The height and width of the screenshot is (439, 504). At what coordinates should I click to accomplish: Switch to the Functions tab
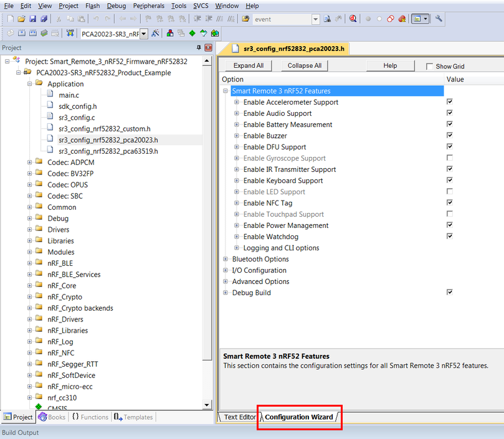coord(90,417)
